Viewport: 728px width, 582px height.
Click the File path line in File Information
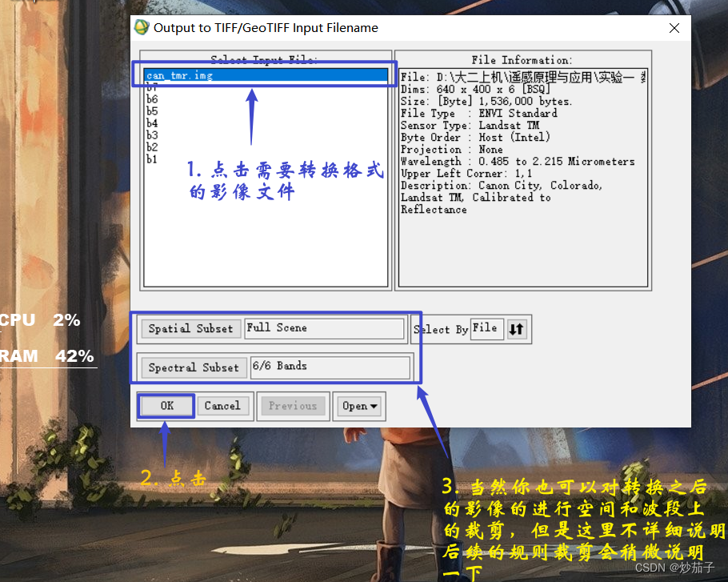pyautogui.click(x=522, y=77)
